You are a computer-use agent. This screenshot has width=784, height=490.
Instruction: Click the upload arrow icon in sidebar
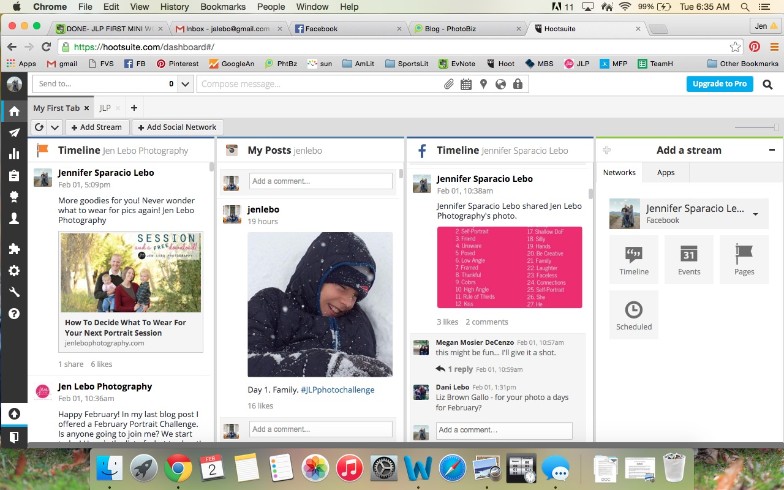click(x=14, y=414)
